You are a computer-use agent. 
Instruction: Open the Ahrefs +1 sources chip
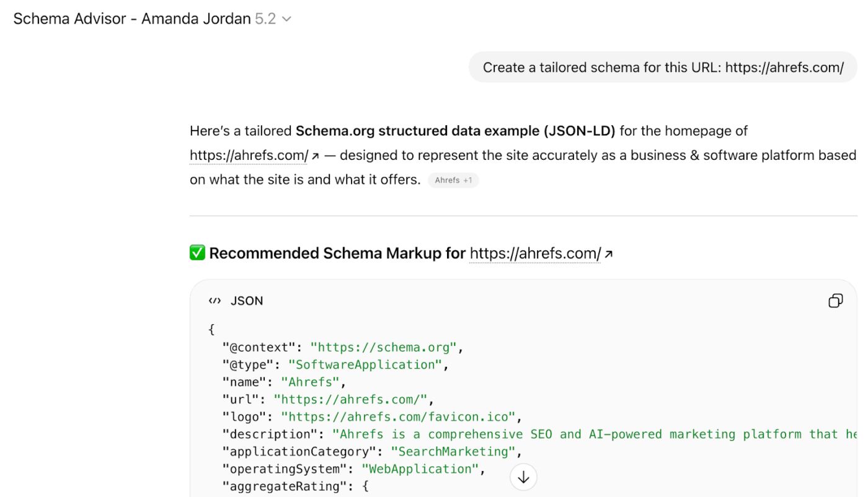coord(453,180)
